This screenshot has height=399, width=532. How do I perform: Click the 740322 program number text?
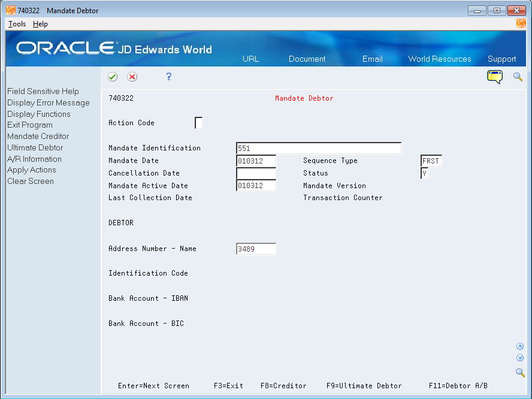pyautogui.click(x=121, y=98)
